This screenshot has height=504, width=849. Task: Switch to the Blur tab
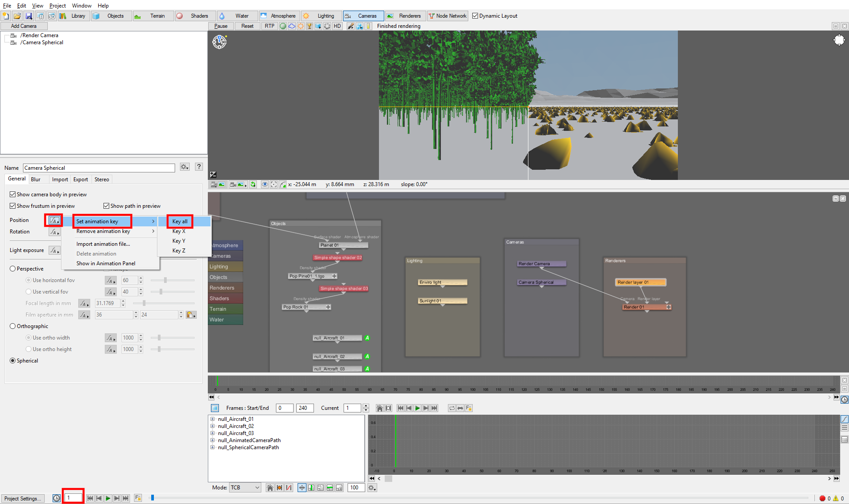click(36, 179)
